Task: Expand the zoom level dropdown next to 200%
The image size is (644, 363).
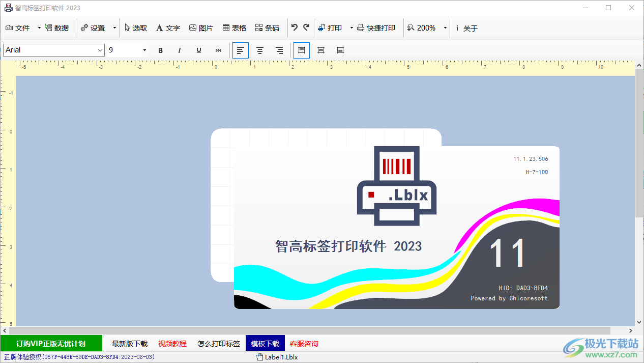Action: pyautogui.click(x=445, y=28)
